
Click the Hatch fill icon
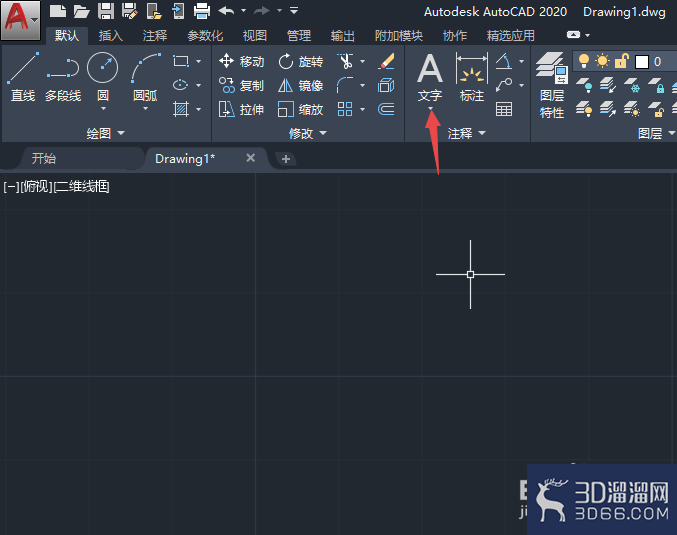point(181,109)
